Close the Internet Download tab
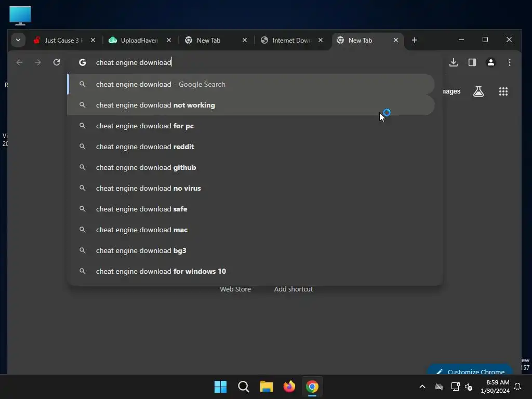The height and width of the screenshot is (399, 532). click(320, 41)
